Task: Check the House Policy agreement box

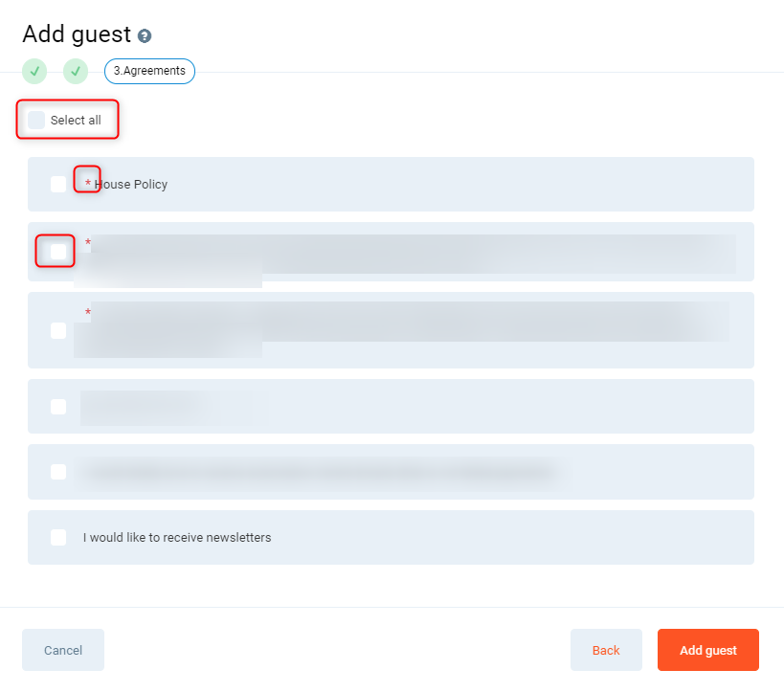Action: tap(58, 184)
